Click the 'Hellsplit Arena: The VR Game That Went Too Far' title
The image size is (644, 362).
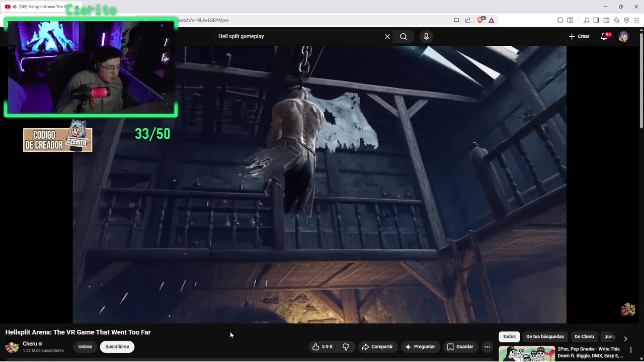(78, 332)
